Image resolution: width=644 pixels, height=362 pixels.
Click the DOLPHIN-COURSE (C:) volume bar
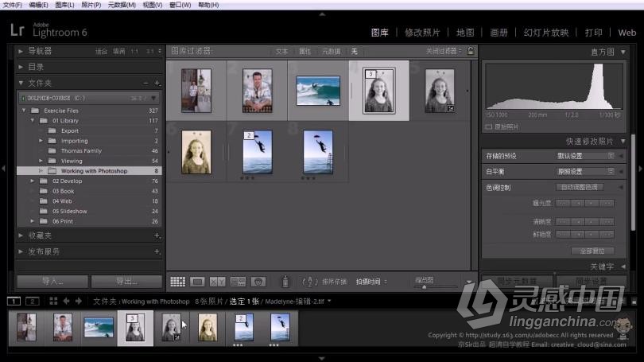coord(89,98)
